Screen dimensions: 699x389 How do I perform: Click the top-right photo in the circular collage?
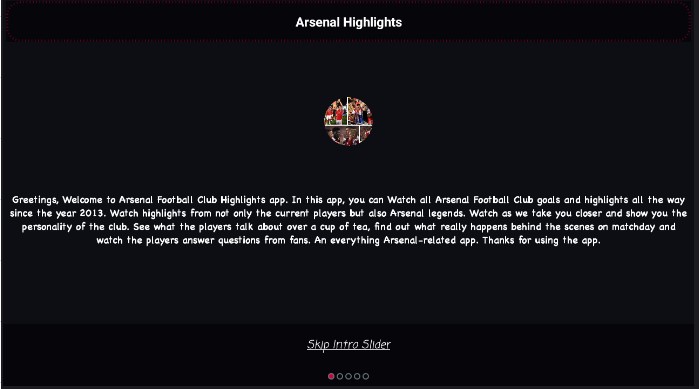(360, 111)
